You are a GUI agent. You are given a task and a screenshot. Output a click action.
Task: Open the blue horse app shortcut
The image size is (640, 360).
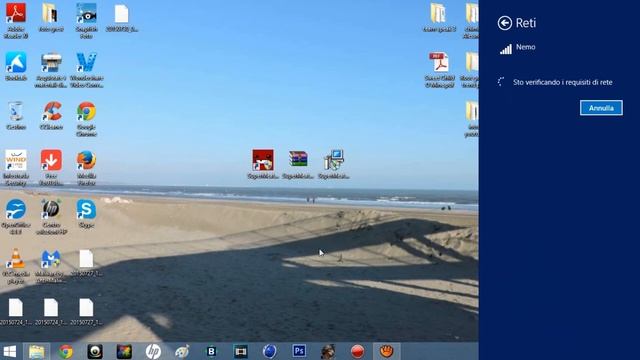click(16, 66)
